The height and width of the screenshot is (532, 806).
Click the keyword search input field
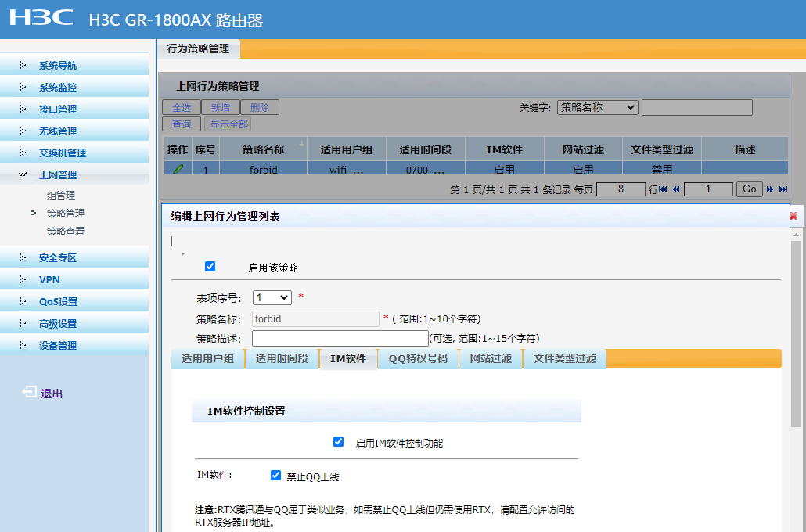697,107
